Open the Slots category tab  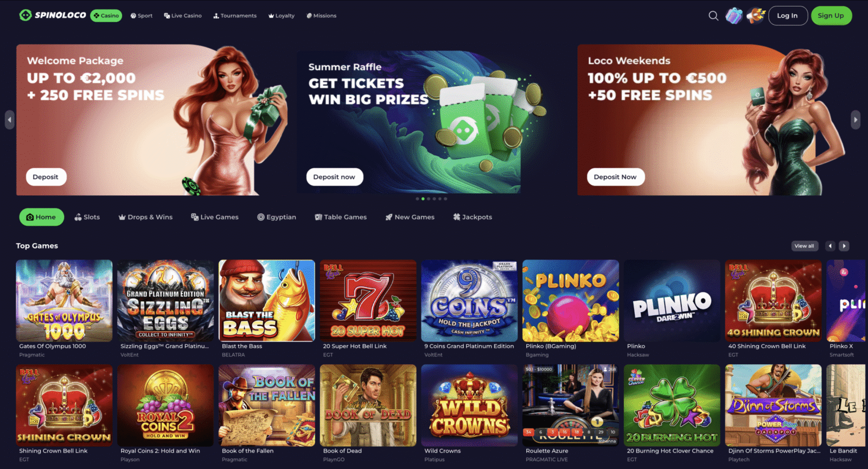tap(87, 217)
